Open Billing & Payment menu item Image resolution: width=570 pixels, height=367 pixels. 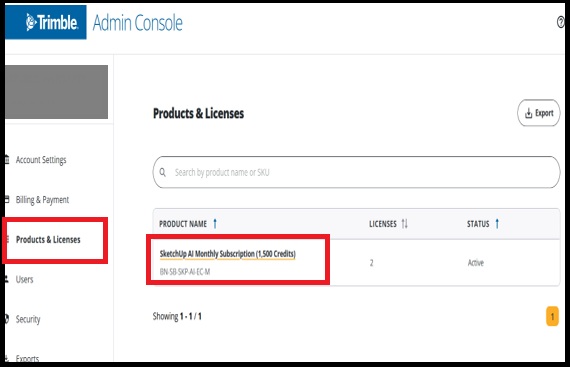(x=42, y=200)
